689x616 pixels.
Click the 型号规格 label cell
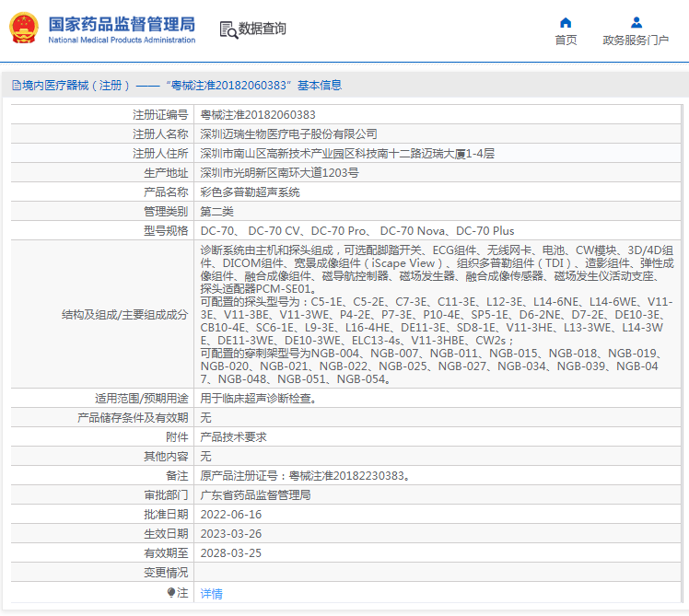[x=102, y=231]
